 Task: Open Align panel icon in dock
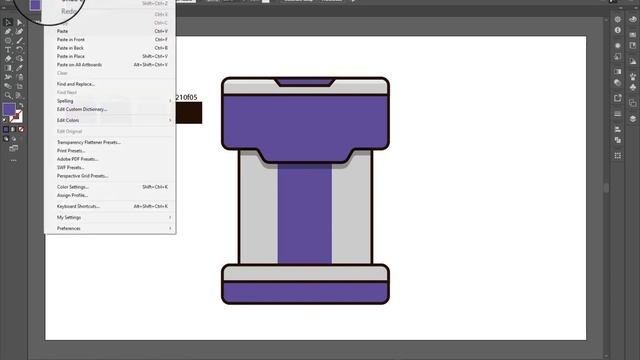click(x=618, y=129)
